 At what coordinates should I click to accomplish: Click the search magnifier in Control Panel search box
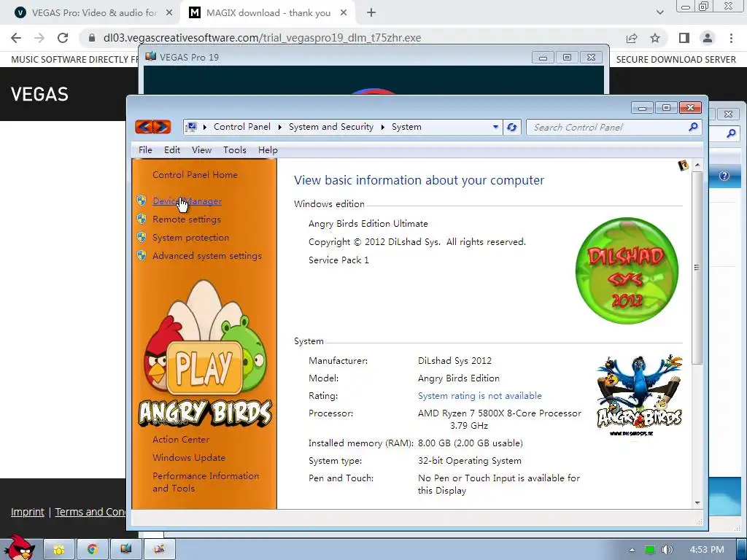point(693,127)
